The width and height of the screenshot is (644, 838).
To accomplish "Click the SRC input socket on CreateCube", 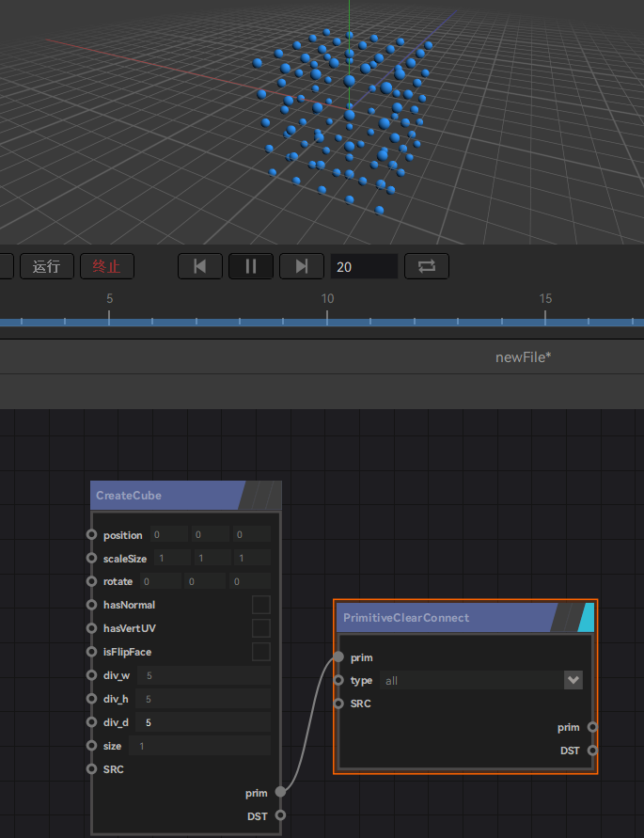I will [91, 769].
